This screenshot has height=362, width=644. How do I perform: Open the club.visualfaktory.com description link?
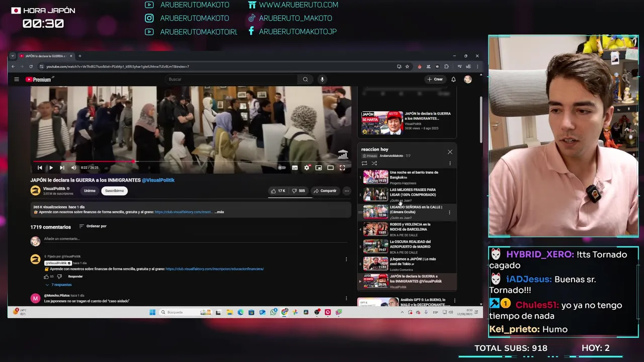click(183, 212)
